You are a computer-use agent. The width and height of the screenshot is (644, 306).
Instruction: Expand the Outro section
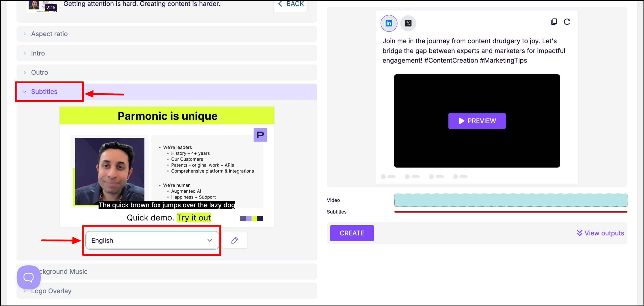[x=167, y=72]
